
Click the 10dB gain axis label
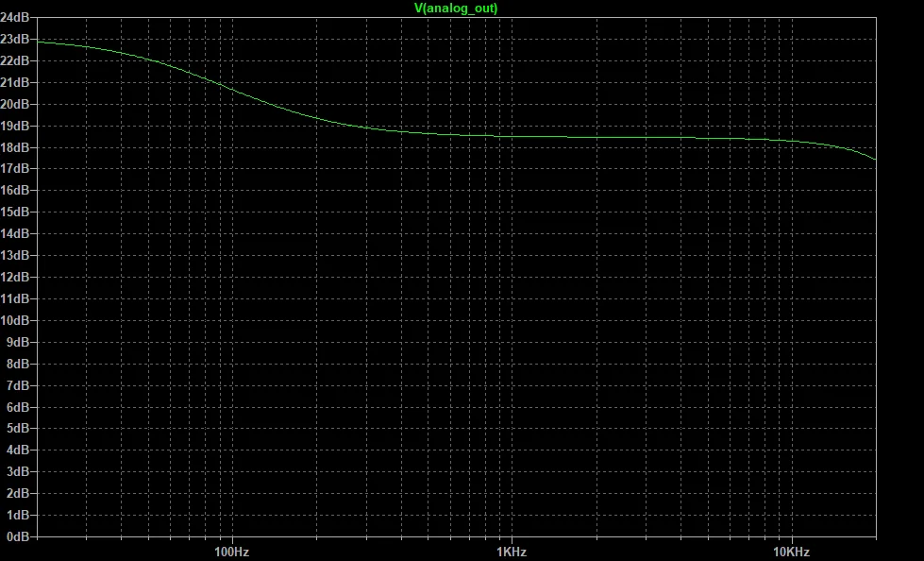tap(15, 320)
